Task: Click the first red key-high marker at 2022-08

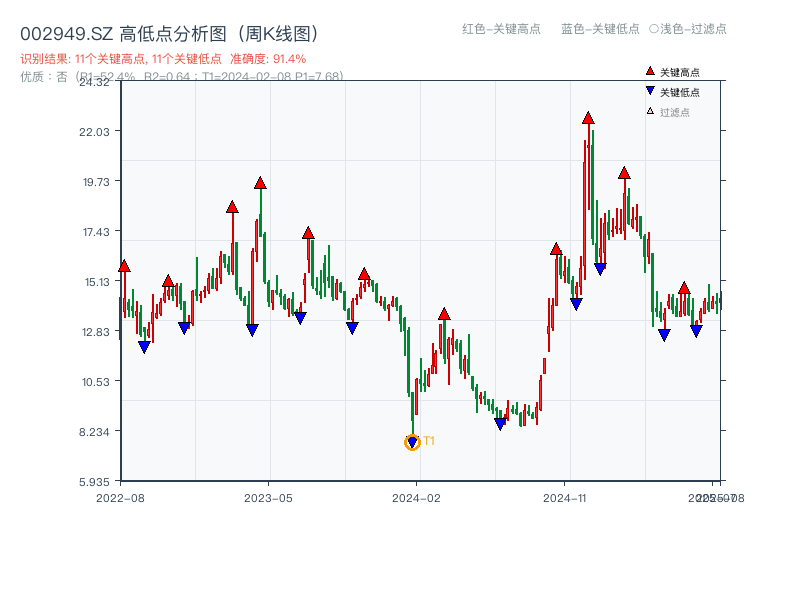Action: [x=124, y=266]
